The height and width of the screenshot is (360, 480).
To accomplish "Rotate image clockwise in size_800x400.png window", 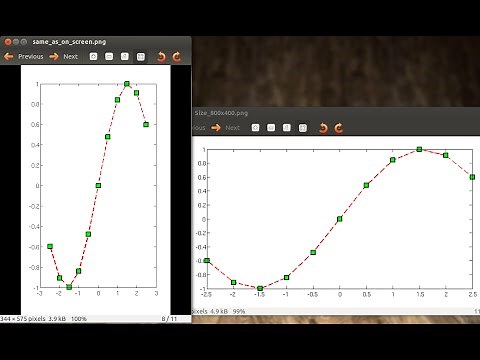I will [x=339, y=128].
